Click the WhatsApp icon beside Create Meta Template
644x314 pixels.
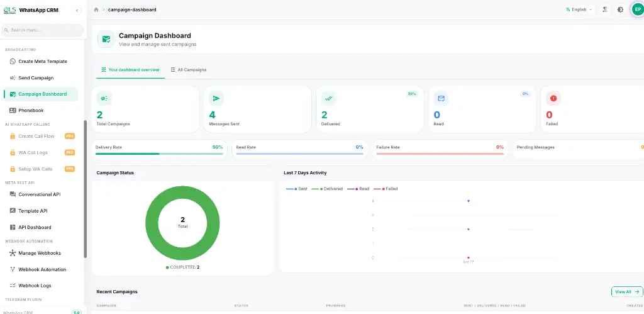point(13,62)
